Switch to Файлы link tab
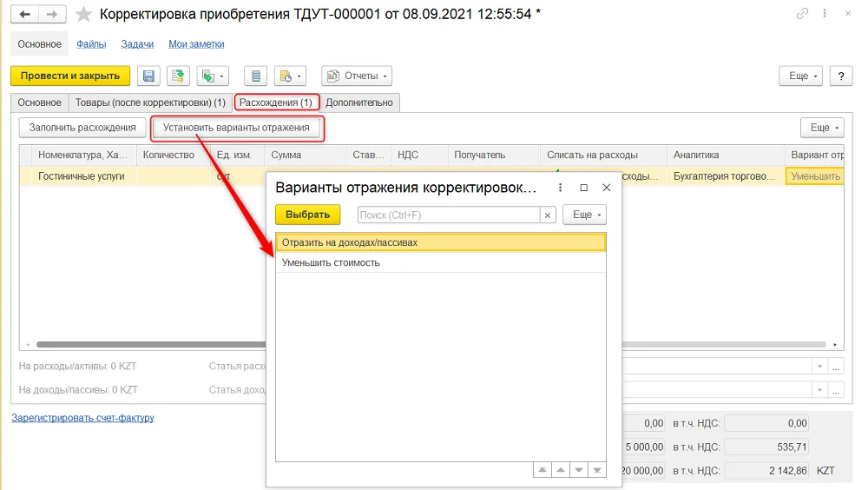Screen dimensions: 868x490 click(91, 44)
